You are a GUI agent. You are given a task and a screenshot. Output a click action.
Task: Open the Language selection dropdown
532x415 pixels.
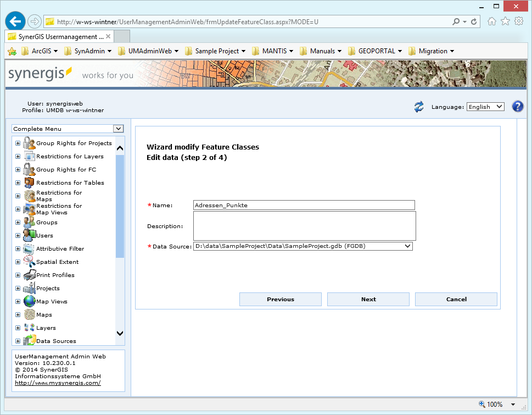pyautogui.click(x=485, y=107)
